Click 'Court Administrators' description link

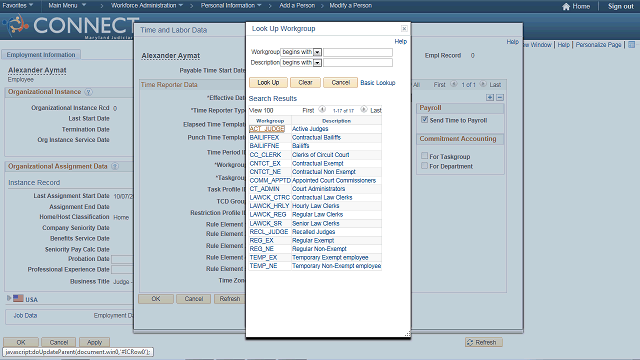(x=318, y=189)
